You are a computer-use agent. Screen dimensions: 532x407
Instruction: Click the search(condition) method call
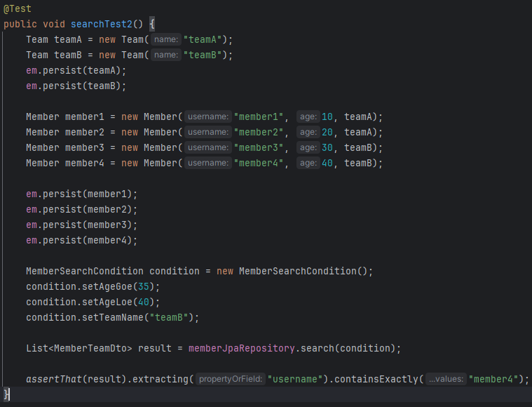[348, 349]
